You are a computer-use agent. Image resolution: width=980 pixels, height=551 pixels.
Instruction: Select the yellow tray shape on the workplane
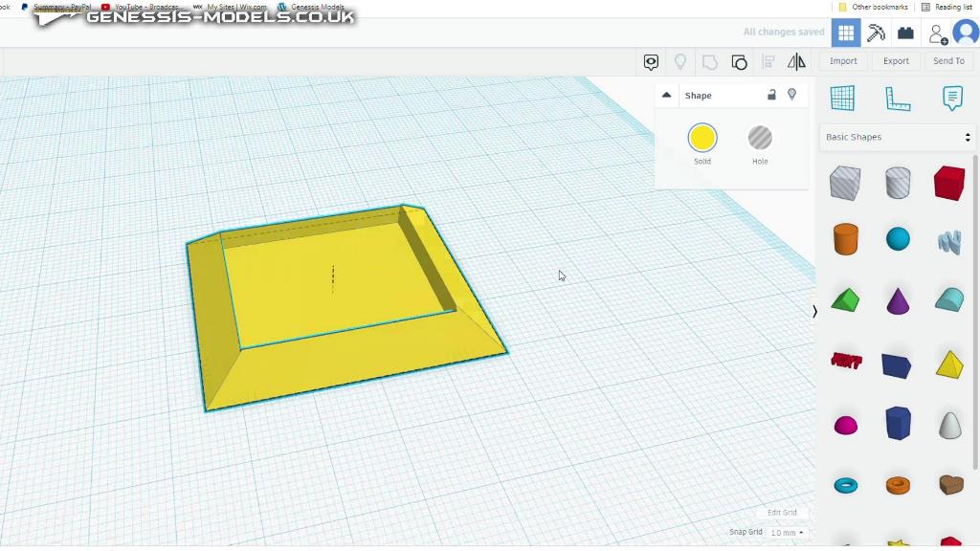(346, 307)
